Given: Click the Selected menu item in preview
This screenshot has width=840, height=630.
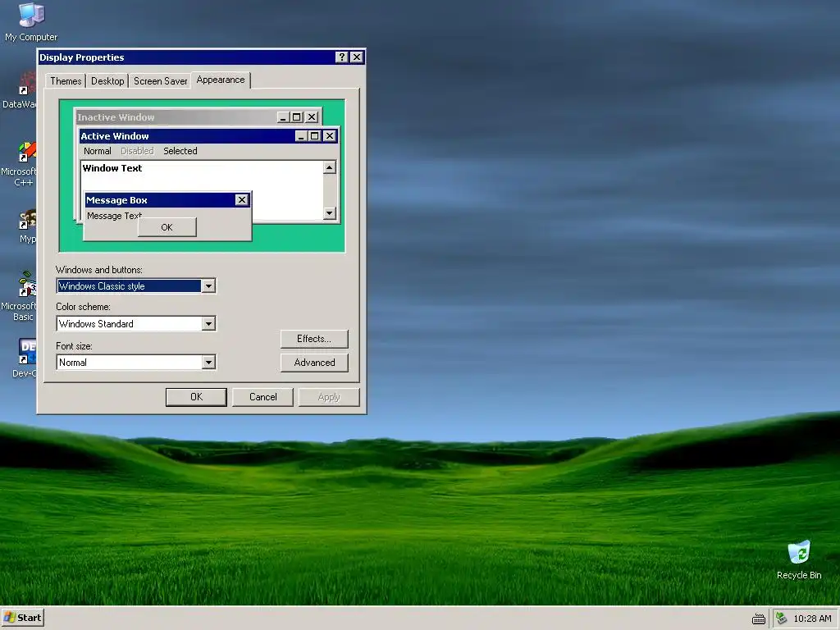Looking at the screenshot, I should click(180, 151).
